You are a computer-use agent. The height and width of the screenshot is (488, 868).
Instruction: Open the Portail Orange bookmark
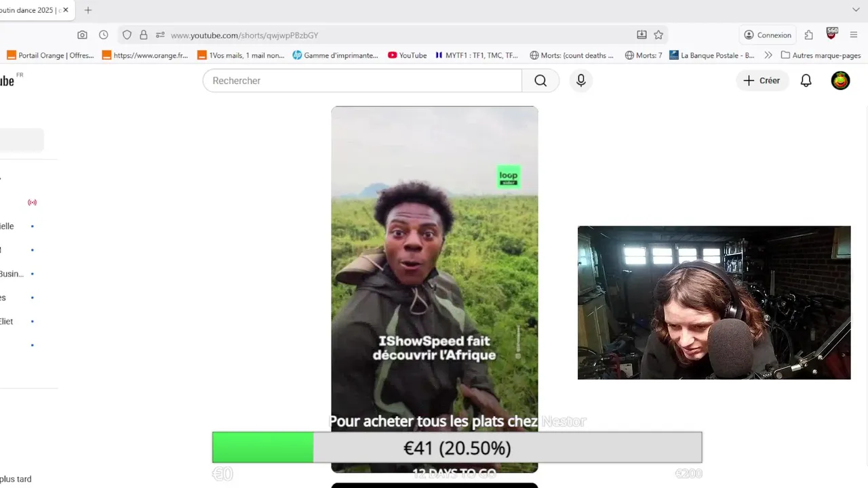(x=50, y=56)
